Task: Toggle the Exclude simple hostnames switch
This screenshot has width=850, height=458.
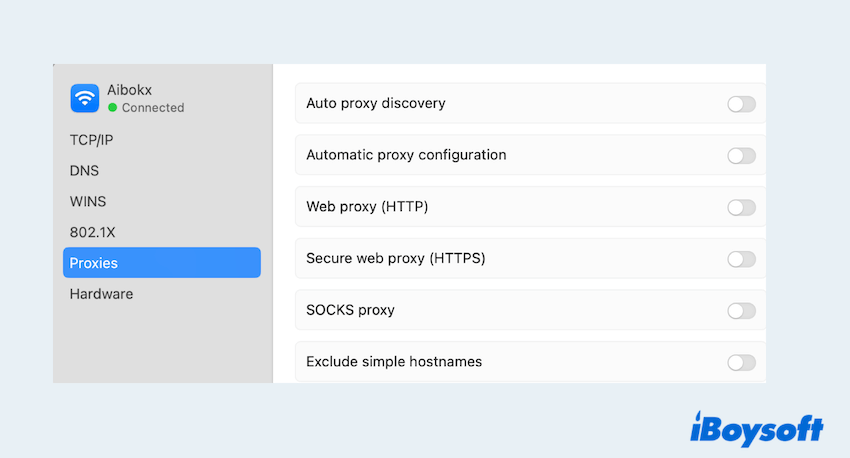Action: click(741, 362)
